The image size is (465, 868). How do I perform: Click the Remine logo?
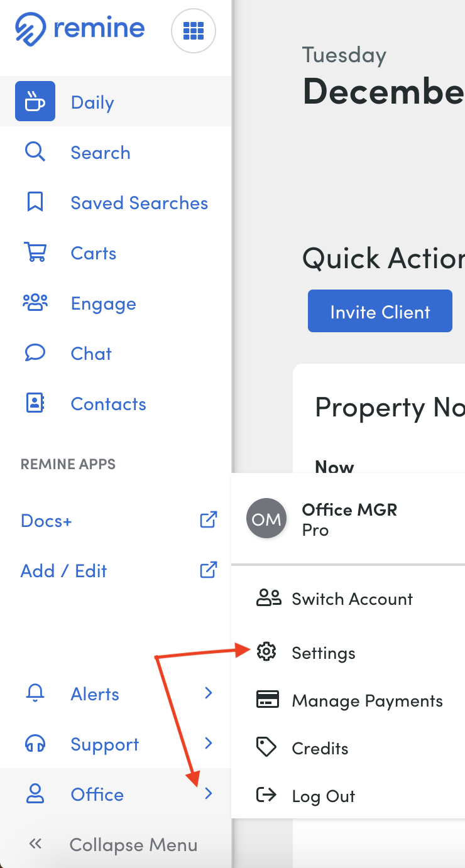click(80, 30)
